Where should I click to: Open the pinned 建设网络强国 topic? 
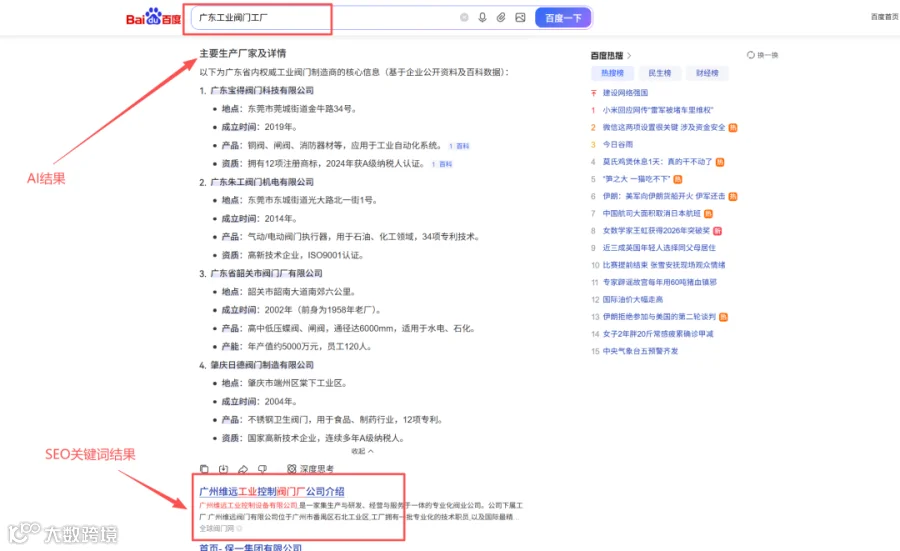[x=625, y=92]
